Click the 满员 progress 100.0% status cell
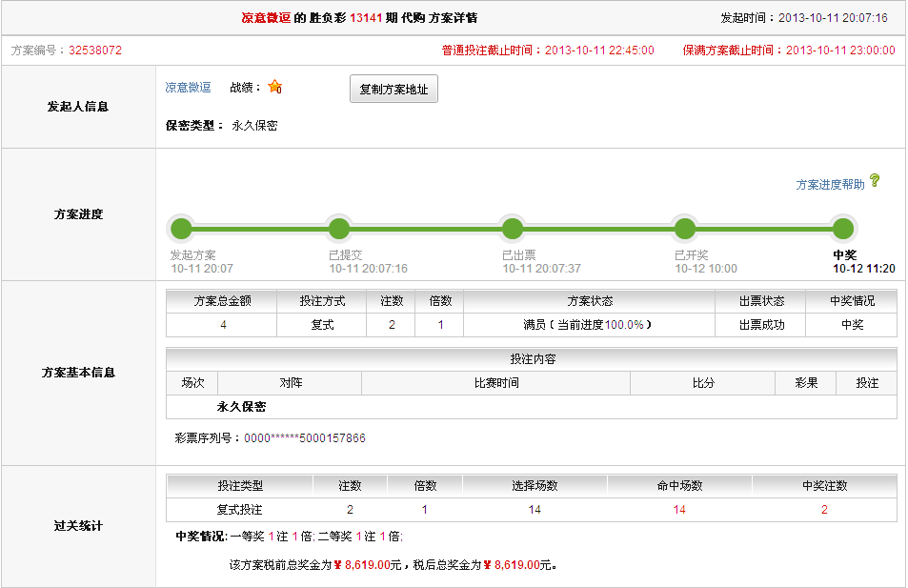 pos(588,325)
